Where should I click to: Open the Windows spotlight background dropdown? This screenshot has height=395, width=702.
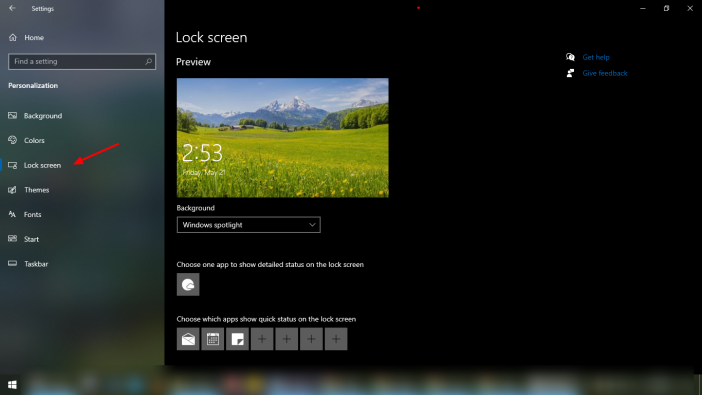point(248,225)
